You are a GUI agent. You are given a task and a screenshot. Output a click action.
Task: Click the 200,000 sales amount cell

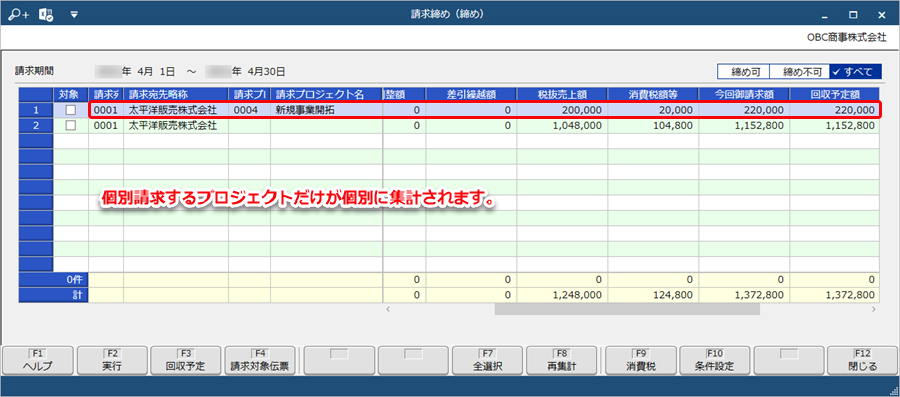click(562, 110)
